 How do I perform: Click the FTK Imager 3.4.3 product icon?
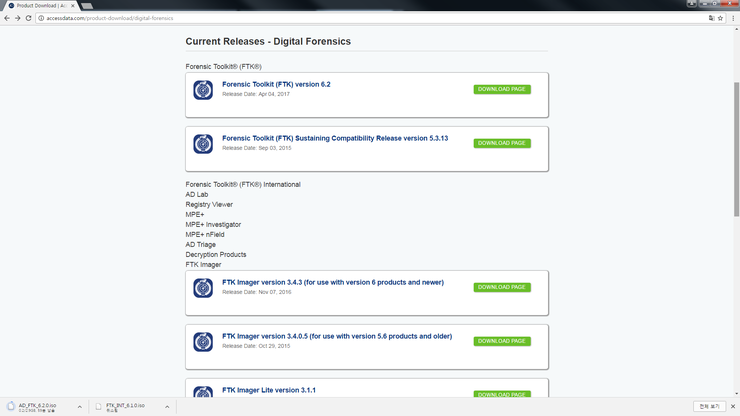click(203, 288)
